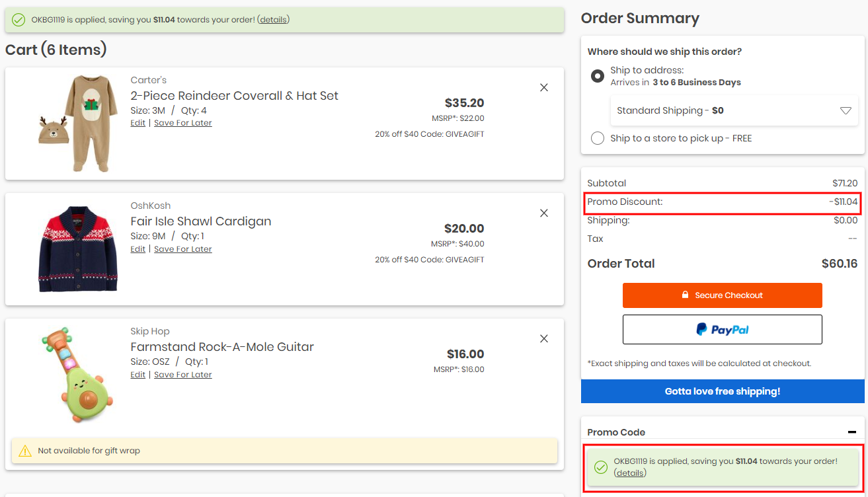Remove the Farmstand Rock-A-Mole Guitar item
This screenshot has width=868, height=497.
click(x=544, y=338)
